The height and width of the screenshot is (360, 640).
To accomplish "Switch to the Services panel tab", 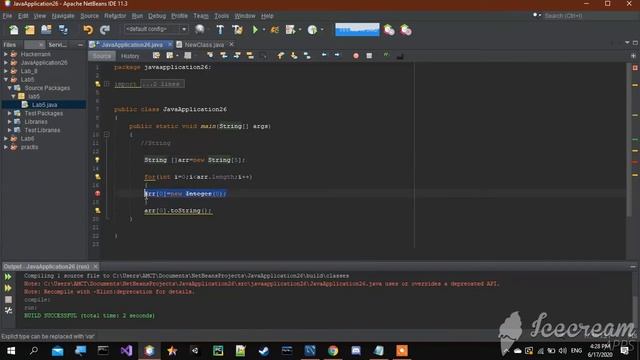I will (58, 45).
